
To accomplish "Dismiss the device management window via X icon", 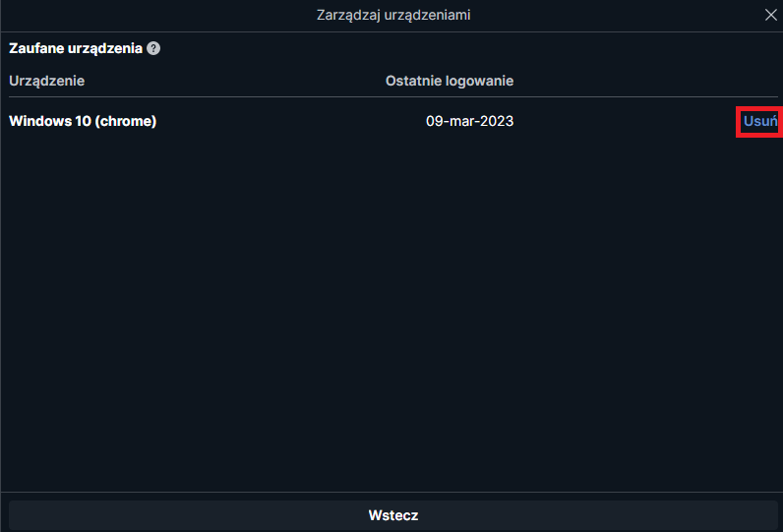I will (x=770, y=15).
